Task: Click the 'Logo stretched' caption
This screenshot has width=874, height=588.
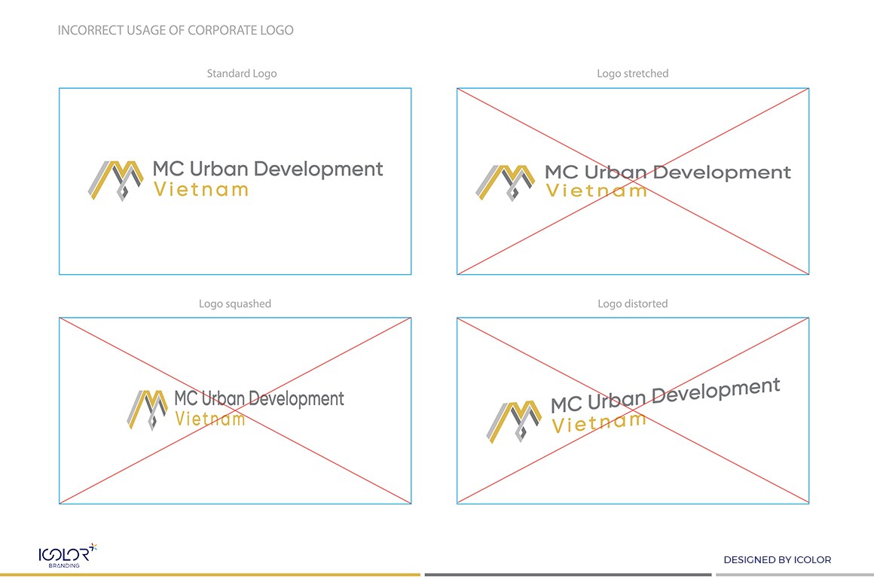Action: tap(632, 74)
